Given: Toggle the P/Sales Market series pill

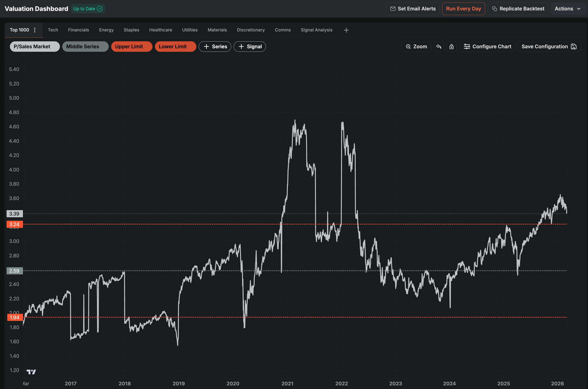Looking at the screenshot, I should [x=35, y=47].
